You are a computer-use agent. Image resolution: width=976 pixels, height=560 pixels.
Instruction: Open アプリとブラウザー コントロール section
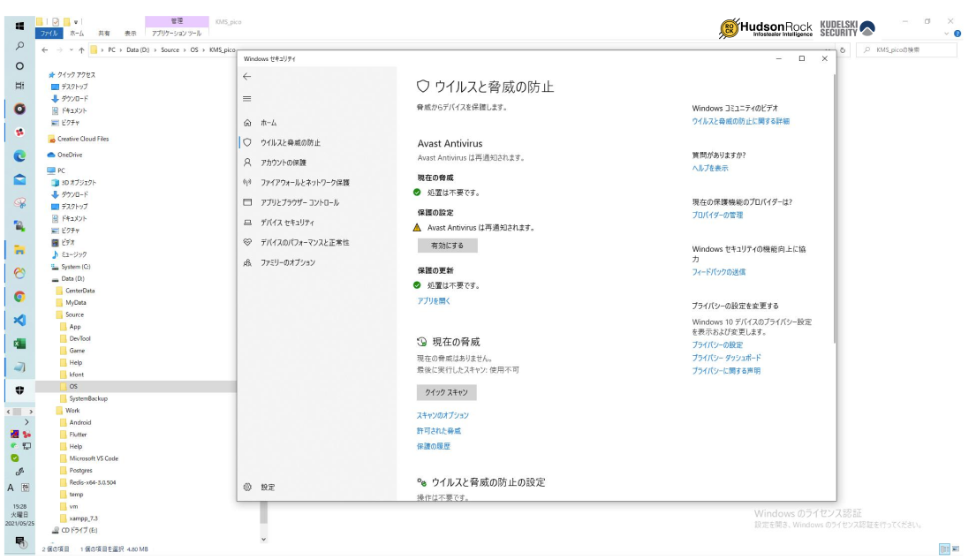(x=299, y=202)
